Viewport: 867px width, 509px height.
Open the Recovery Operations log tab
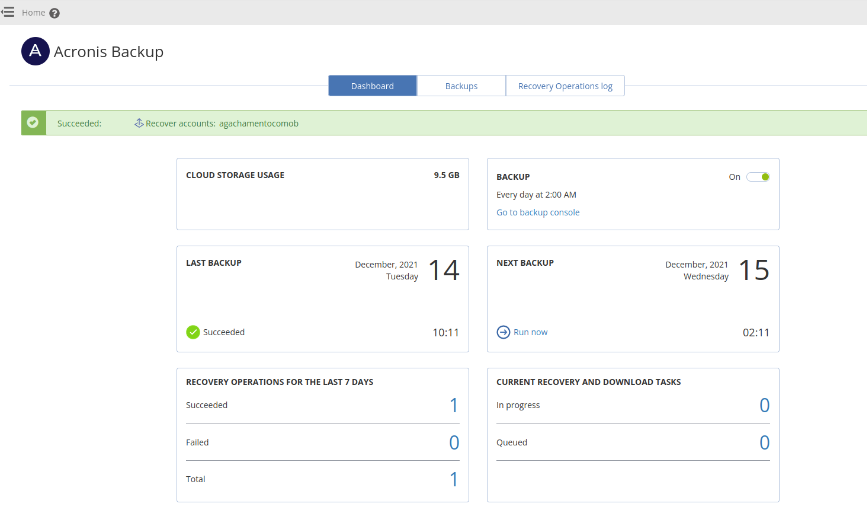click(x=565, y=86)
